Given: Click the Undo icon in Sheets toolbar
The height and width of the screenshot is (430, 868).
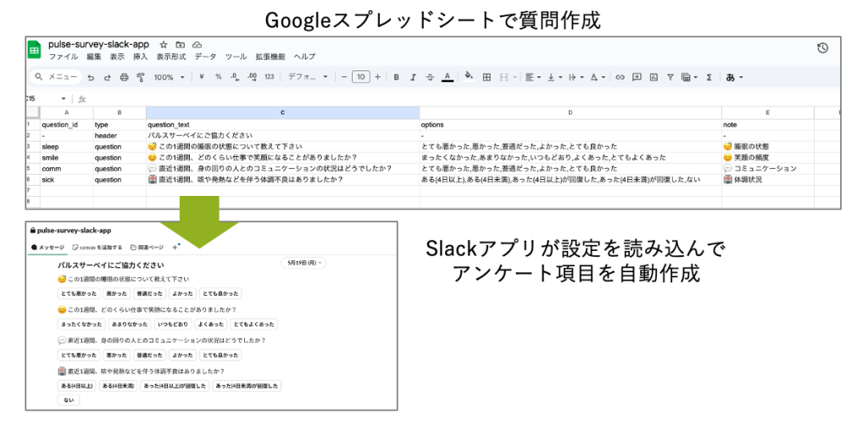Looking at the screenshot, I should [x=91, y=77].
